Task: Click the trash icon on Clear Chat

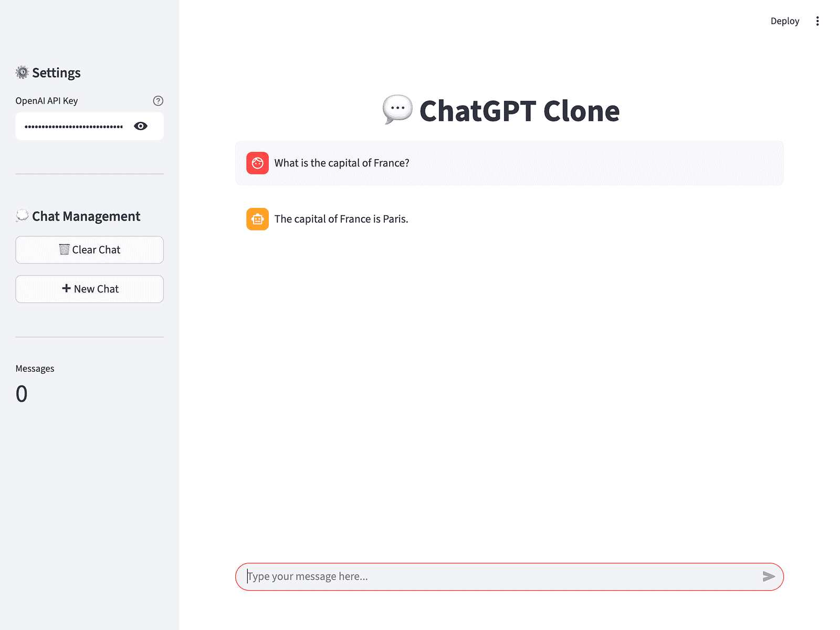Action: click(64, 249)
